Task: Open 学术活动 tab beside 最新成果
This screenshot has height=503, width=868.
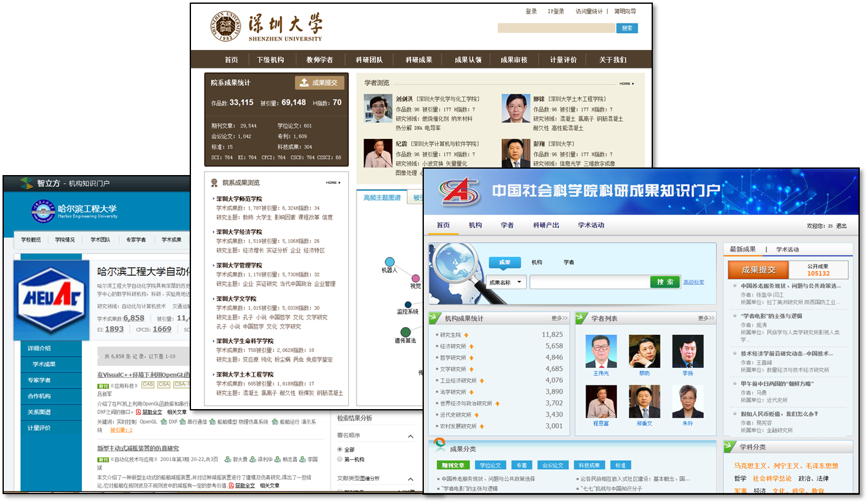Action: tap(787, 249)
